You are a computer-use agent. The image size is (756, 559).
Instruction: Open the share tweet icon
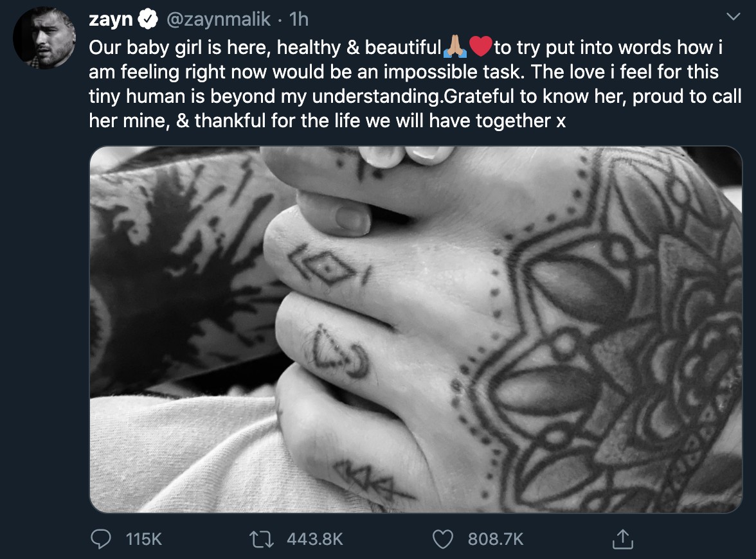pos(622,538)
